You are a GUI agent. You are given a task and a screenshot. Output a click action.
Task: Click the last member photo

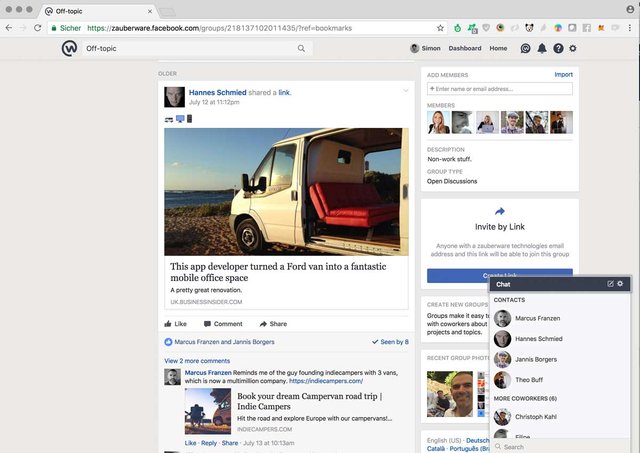pyautogui.click(x=561, y=122)
